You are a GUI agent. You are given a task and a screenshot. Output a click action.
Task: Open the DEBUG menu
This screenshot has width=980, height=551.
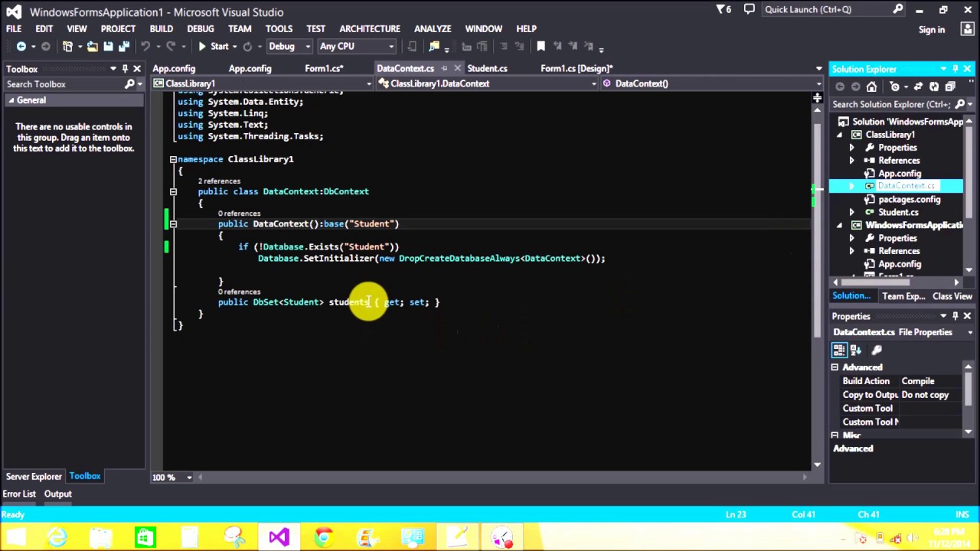(201, 28)
